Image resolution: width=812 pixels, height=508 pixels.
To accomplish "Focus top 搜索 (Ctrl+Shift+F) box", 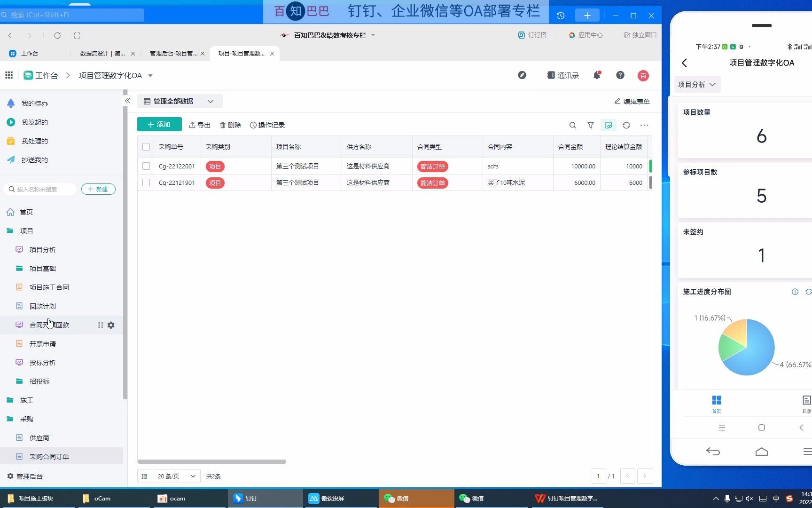I will [72, 15].
